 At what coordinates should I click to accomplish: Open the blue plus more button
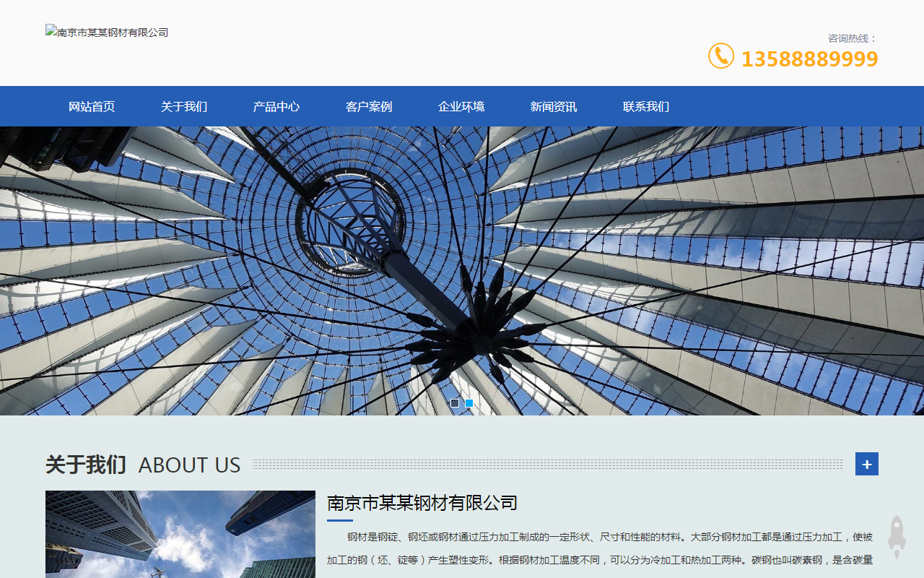pos(867,464)
